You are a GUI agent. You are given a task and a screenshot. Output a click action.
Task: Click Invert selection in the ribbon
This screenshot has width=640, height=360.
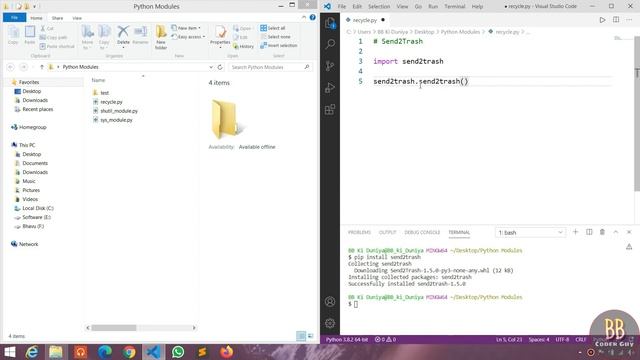[279, 46]
